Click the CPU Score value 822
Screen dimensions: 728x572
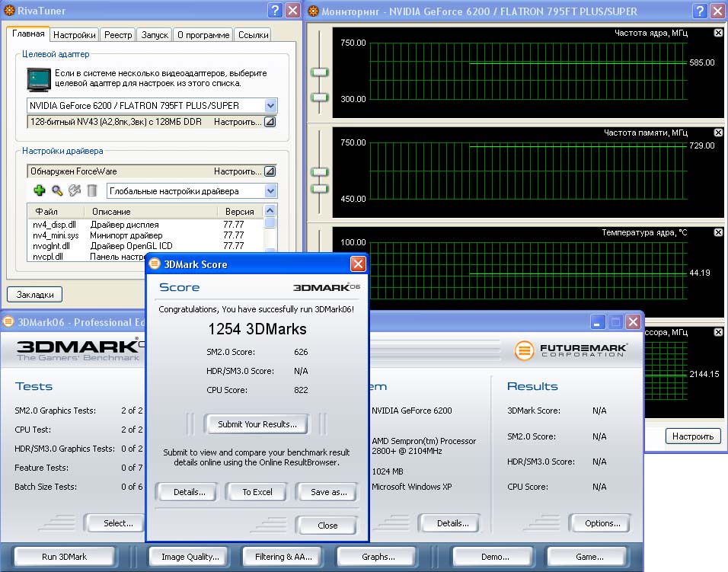(301, 390)
